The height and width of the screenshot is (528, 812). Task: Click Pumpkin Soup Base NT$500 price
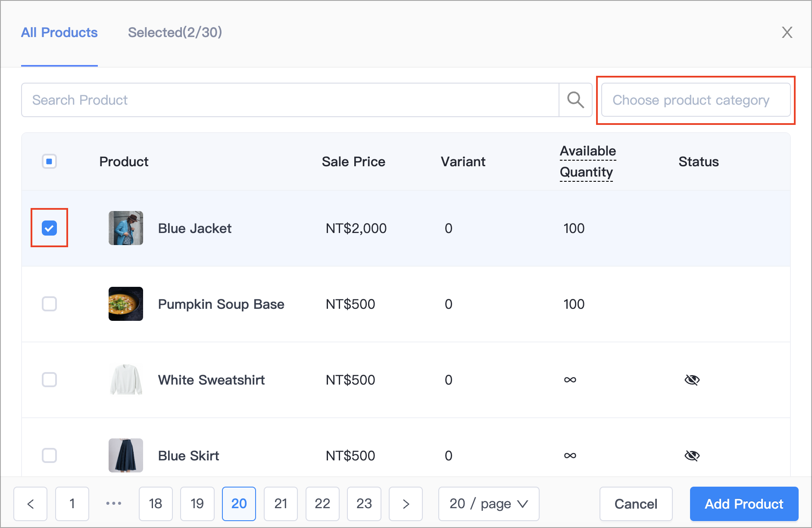(350, 304)
